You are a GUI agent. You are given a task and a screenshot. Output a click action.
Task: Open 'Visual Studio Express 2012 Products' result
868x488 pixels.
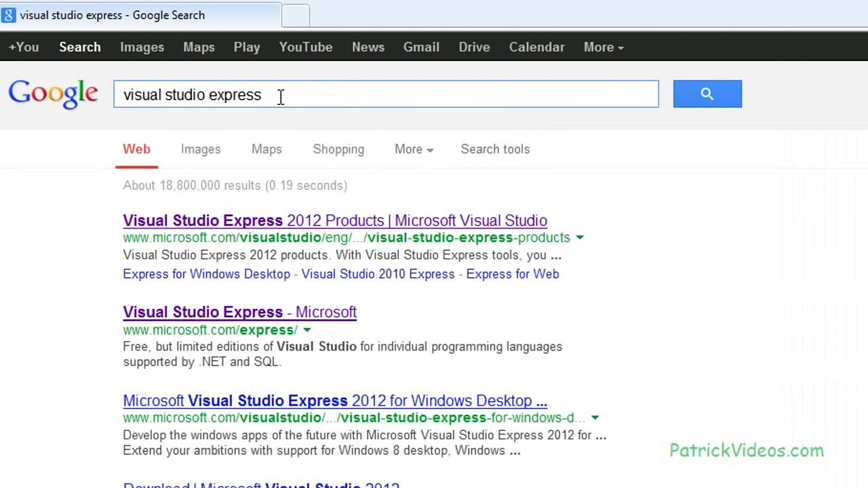335,220
